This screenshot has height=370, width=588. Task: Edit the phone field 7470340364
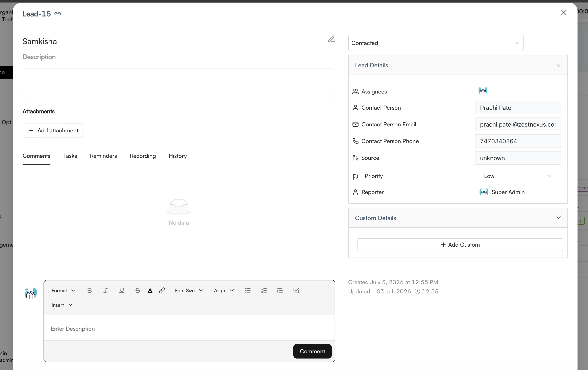(x=518, y=141)
